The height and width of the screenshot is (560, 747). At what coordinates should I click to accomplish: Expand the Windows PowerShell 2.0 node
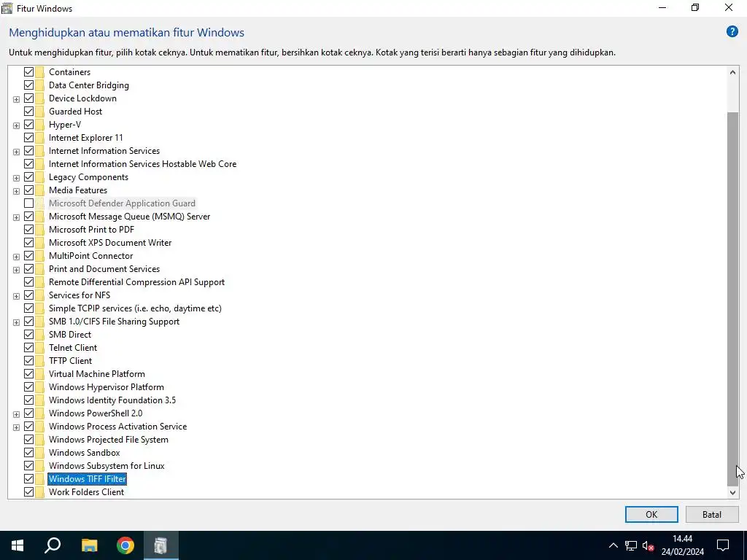[16, 414]
